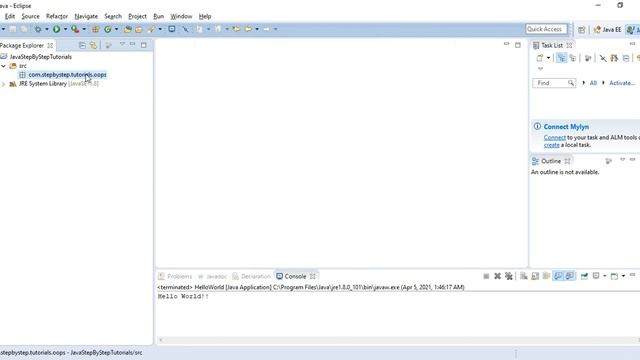Open Package Explorer View Menu triangle
This screenshot has height=360, width=640.
[122, 44]
